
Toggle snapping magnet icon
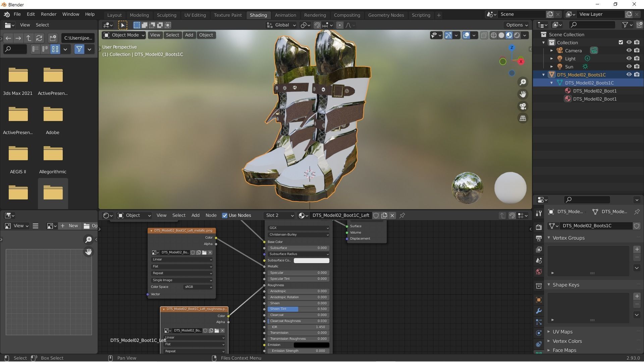(317, 25)
